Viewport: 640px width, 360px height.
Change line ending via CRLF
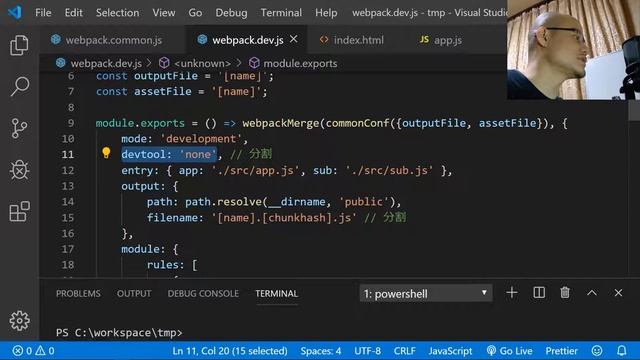(404, 351)
